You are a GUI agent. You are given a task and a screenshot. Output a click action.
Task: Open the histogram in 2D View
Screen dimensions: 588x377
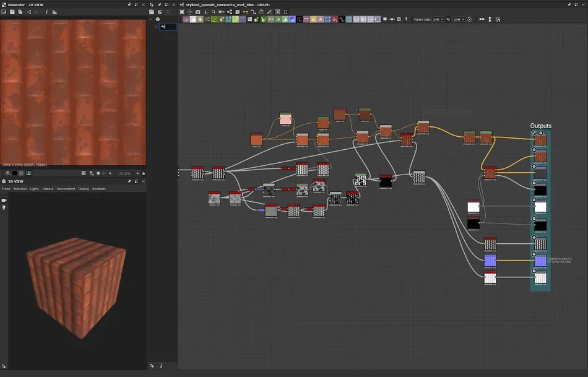click(54, 12)
